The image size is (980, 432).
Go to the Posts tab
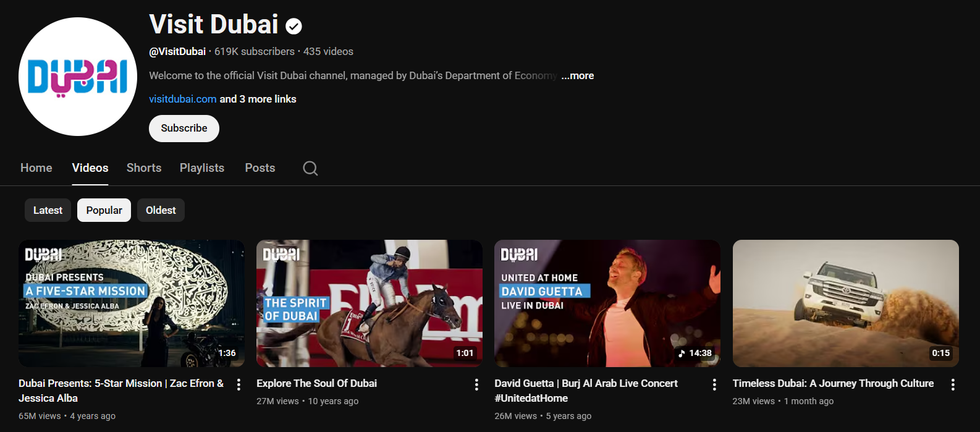[260, 167]
